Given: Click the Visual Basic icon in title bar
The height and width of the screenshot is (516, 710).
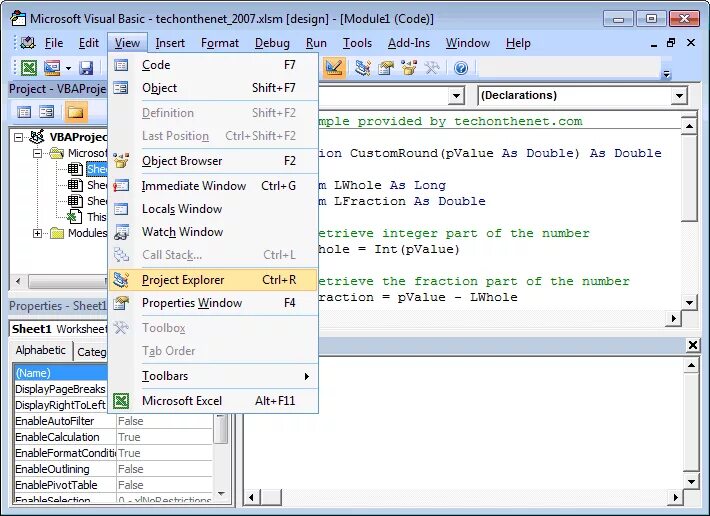Looking at the screenshot, I should pyautogui.click(x=19, y=19).
